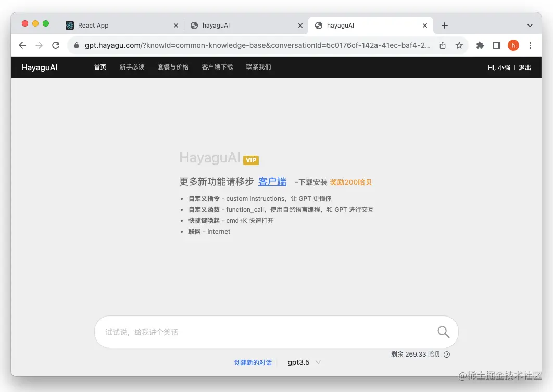Image resolution: width=553 pixels, height=392 pixels.
Task: Click the browser back arrow
Action: click(22, 45)
